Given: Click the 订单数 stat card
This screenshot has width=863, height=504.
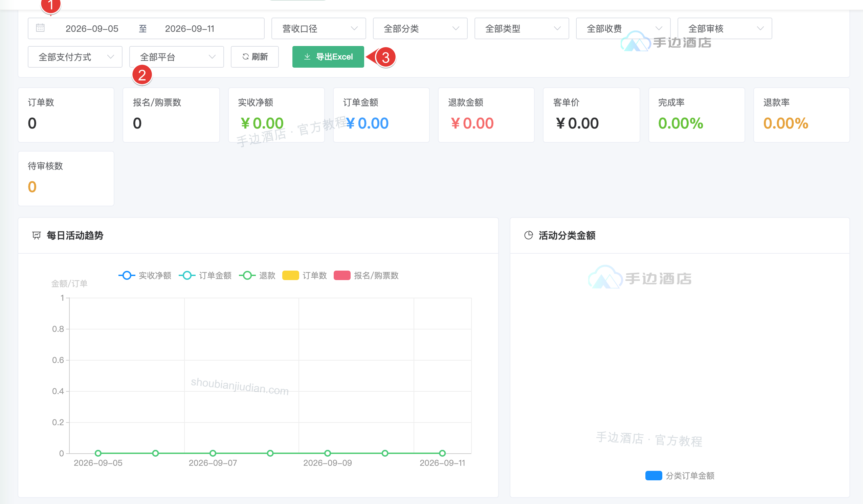Looking at the screenshot, I should click(66, 115).
